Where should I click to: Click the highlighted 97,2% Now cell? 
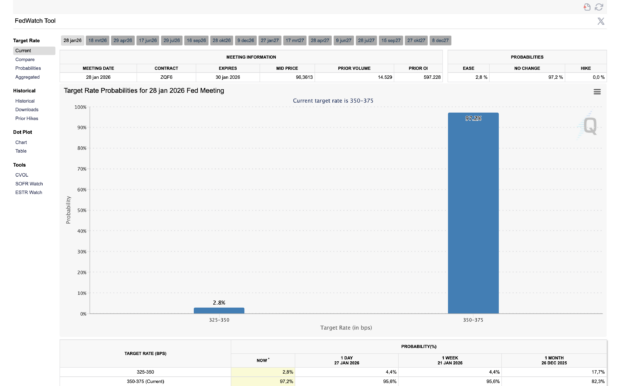(263, 382)
